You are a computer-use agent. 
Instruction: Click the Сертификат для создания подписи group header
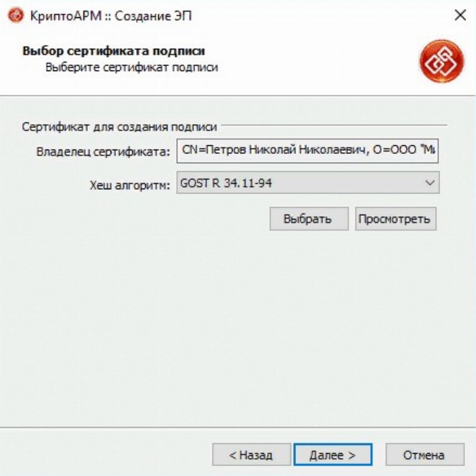click(x=119, y=127)
